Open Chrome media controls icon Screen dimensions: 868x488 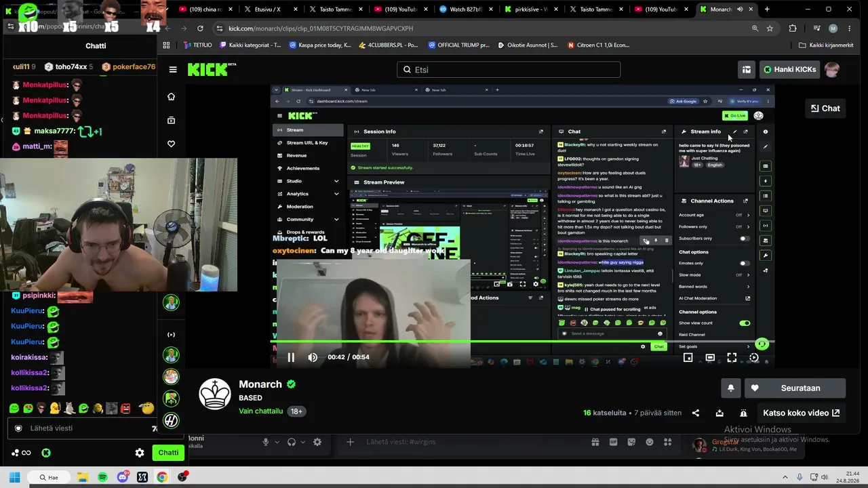pos(816,28)
